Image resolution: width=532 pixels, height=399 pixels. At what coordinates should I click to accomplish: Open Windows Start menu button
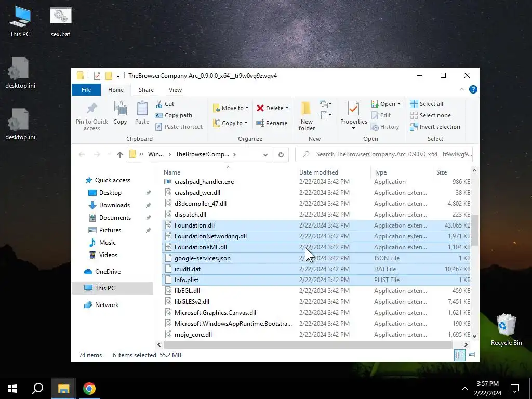tap(12, 389)
